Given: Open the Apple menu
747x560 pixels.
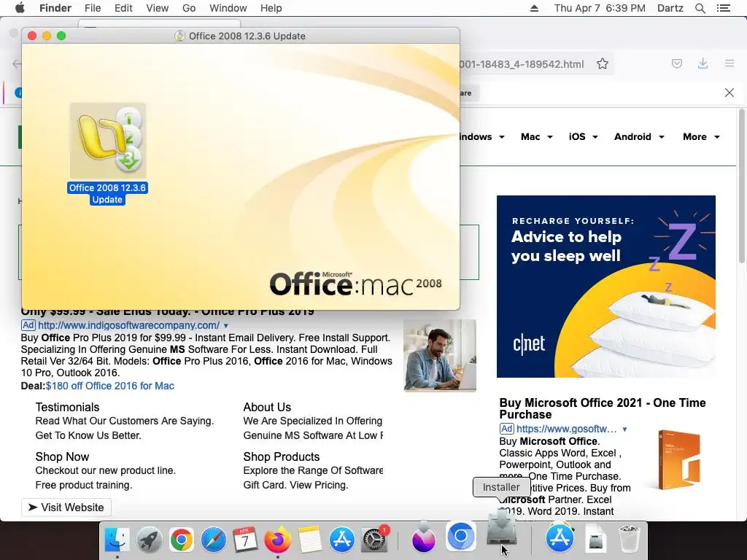Looking at the screenshot, I should click(20, 8).
